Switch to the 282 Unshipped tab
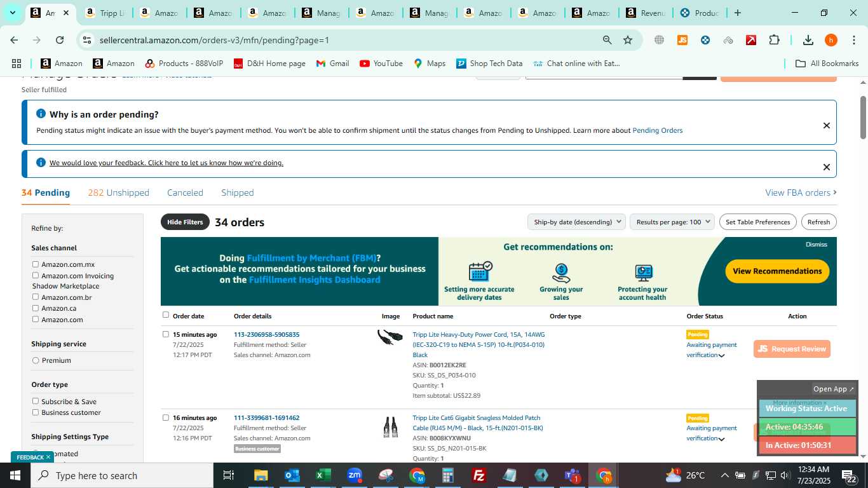 [118, 193]
